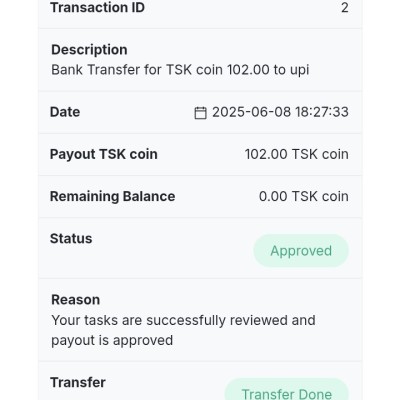Select the Description heading
This screenshot has width=400, height=400.
(89, 50)
